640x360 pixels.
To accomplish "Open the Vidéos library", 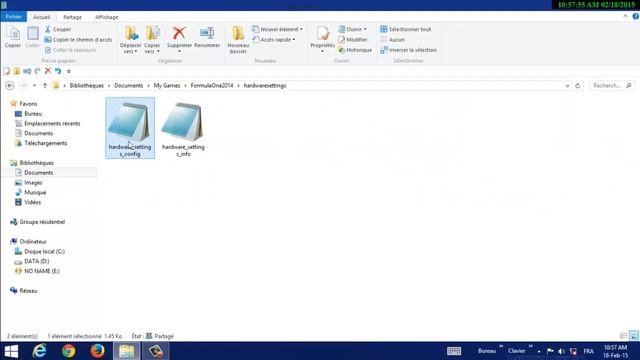I will (x=28, y=202).
